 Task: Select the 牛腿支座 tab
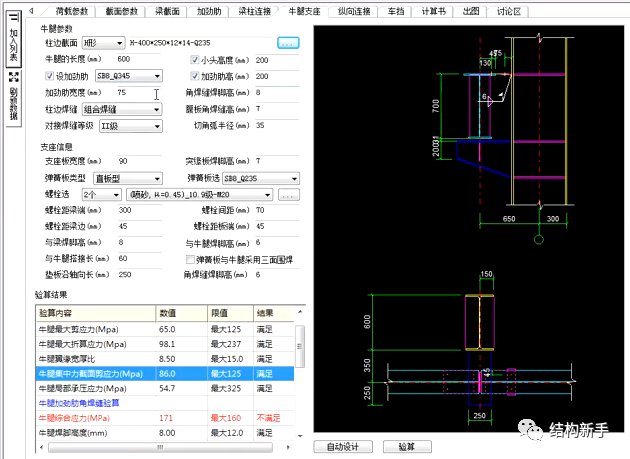point(304,11)
